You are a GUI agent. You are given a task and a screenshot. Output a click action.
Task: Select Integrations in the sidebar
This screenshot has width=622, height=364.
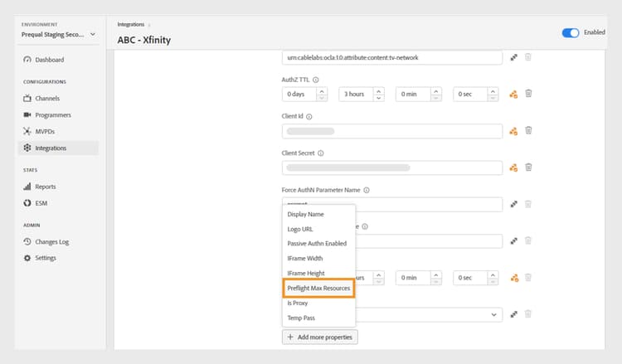pyautogui.click(x=58, y=148)
